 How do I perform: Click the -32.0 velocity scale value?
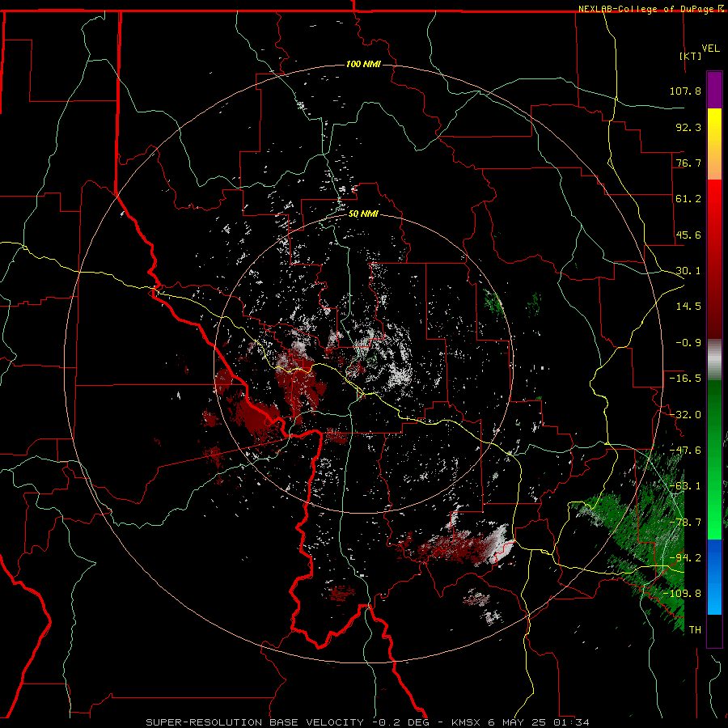[x=685, y=415]
